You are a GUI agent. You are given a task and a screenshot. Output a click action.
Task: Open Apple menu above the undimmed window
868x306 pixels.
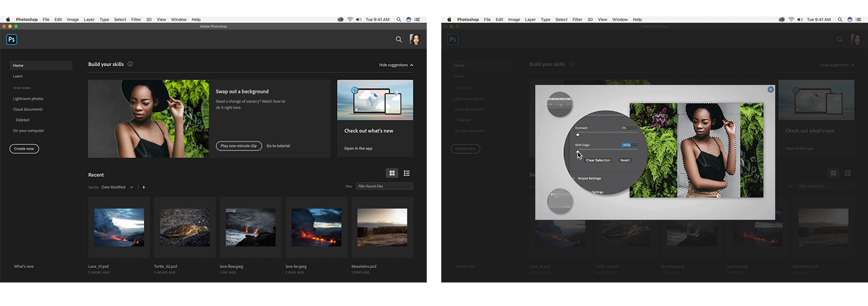point(8,19)
